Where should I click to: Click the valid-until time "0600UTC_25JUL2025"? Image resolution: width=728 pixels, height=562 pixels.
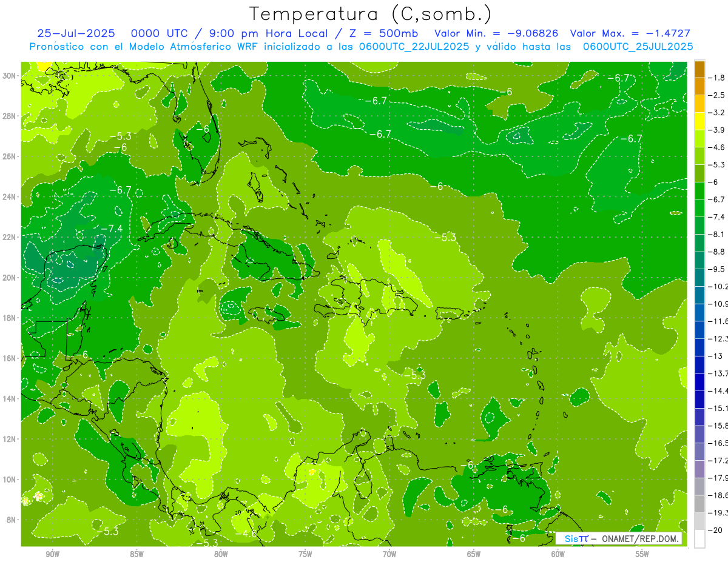tap(638, 46)
